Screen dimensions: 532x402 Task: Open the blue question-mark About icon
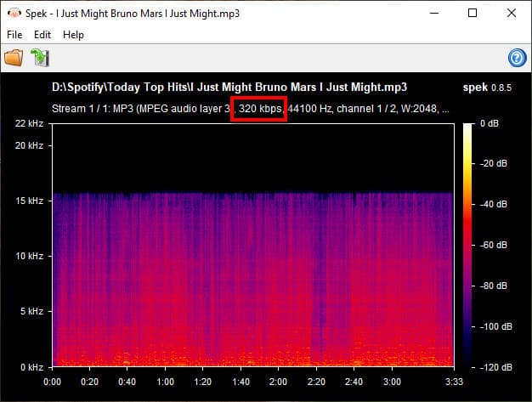tap(517, 58)
